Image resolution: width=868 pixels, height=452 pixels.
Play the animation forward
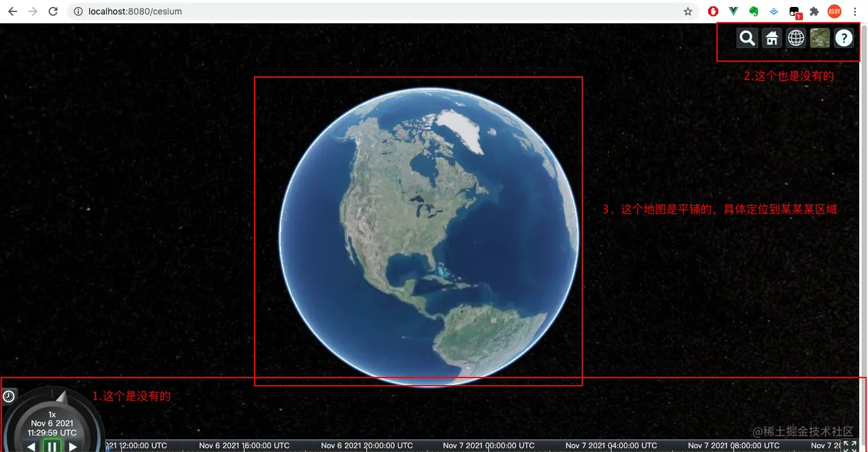click(x=73, y=447)
